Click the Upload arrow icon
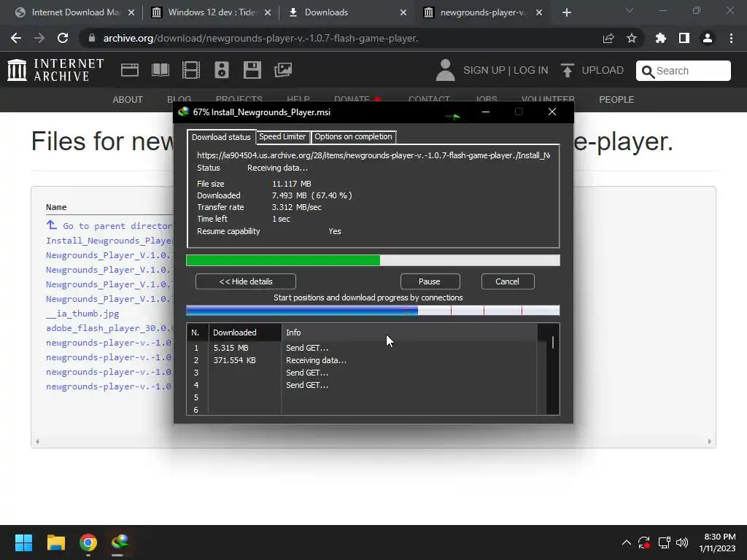This screenshot has height=560, width=747. point(567,71)
